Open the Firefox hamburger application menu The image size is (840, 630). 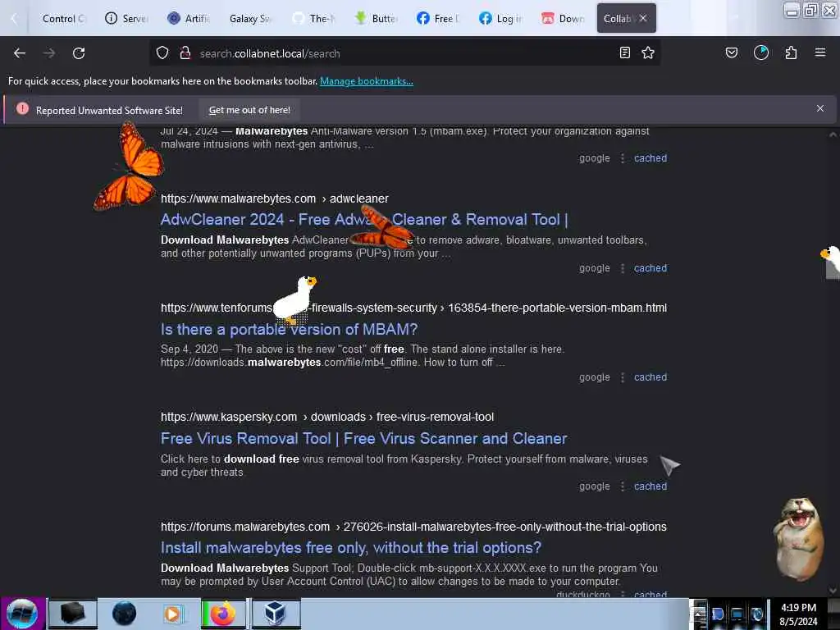pyautogui.click(x=820, y=52)
